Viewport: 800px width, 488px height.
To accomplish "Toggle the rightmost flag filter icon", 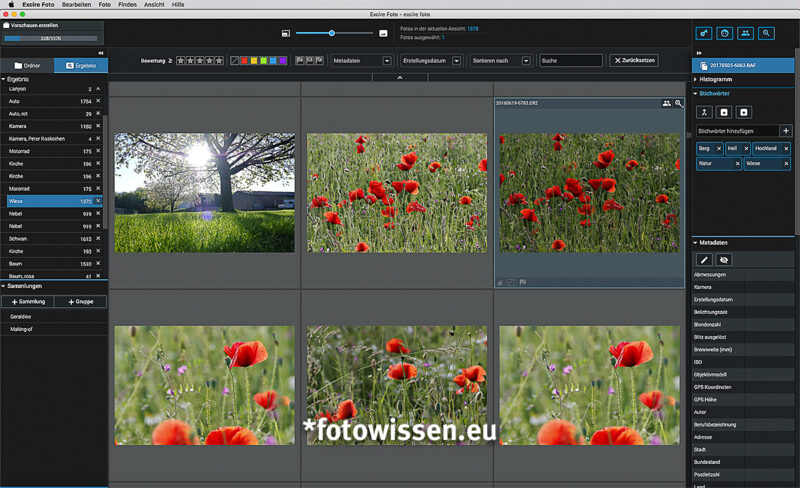I will pos(319,61).
